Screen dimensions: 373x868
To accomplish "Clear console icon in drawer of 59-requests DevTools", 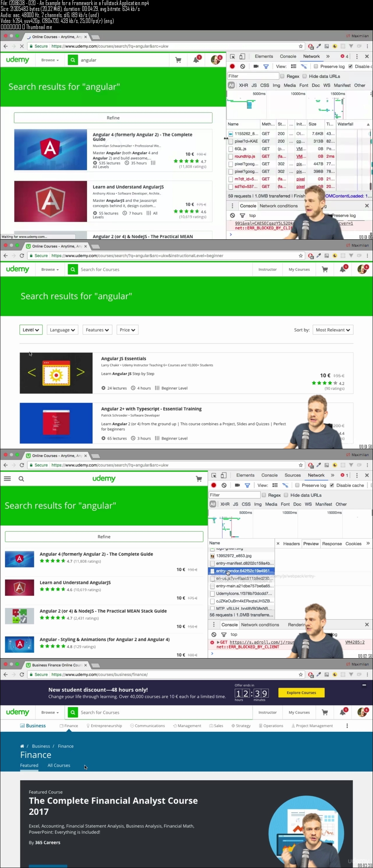I will (232, 216).
